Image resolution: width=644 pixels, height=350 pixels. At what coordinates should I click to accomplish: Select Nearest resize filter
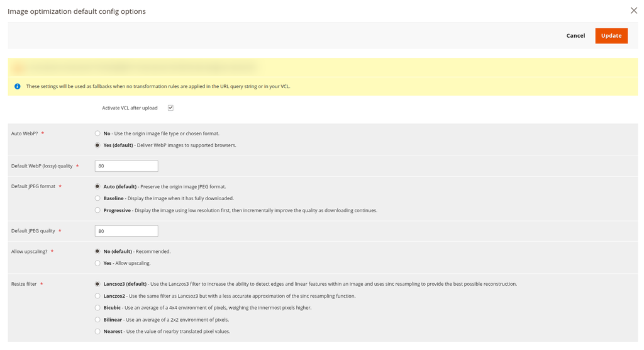[97, 332]
